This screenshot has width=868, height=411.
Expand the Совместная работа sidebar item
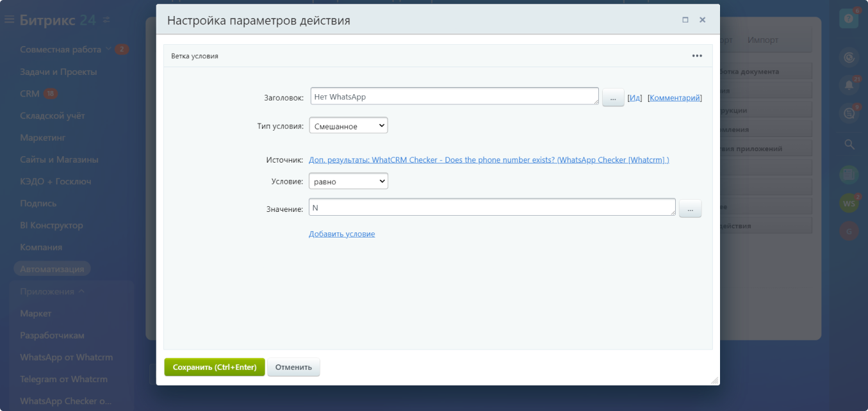click(x=108, y=49)
